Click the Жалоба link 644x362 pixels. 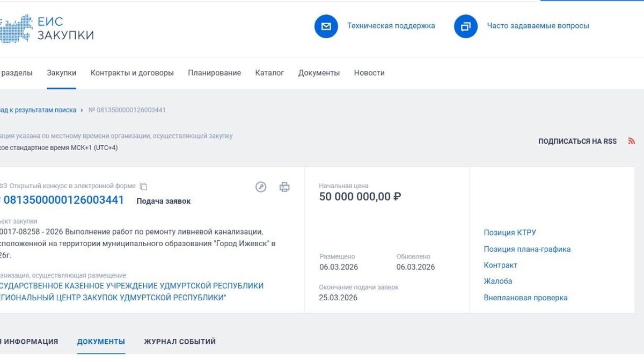pyautogui.click(x=499, y=281)
